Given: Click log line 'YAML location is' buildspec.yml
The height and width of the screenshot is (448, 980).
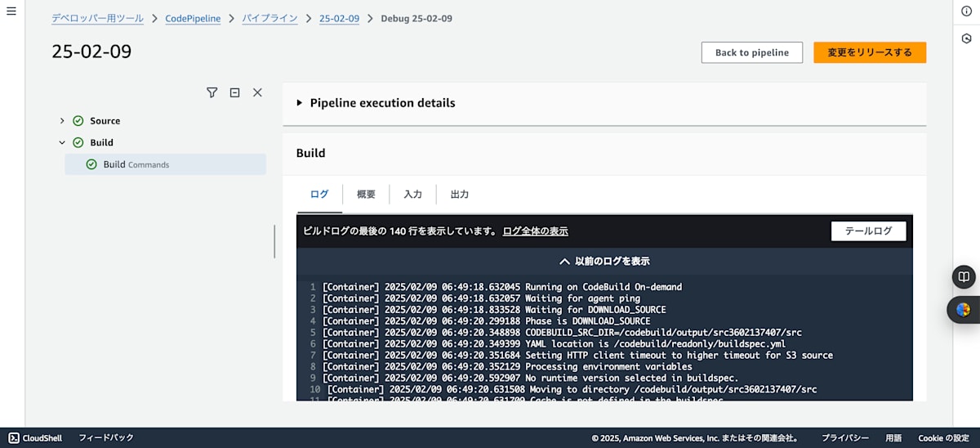Looking at the screenshot, I should [x=554, y=344].
